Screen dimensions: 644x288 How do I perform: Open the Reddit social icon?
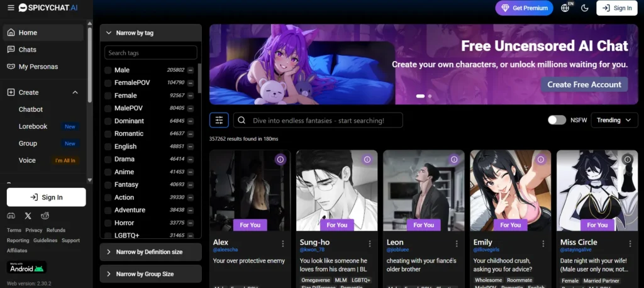coord(45,216)
